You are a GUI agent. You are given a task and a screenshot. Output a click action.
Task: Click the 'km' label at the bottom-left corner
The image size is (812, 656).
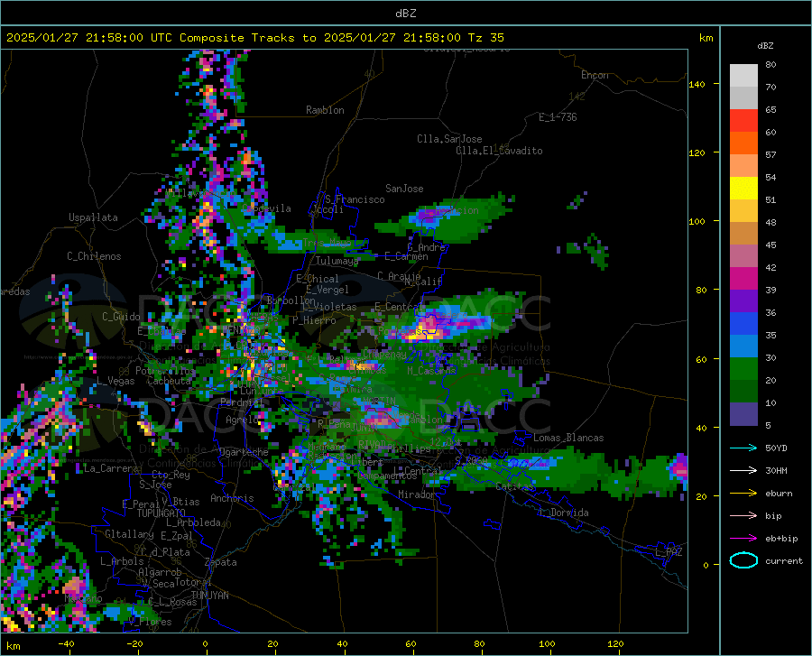(x=13, y=646)
